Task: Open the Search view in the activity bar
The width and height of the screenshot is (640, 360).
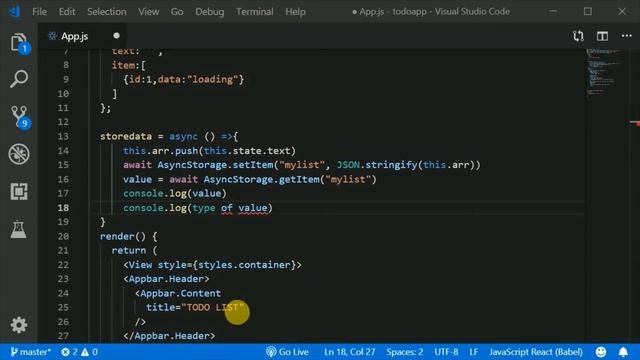Action: [19, 79]
